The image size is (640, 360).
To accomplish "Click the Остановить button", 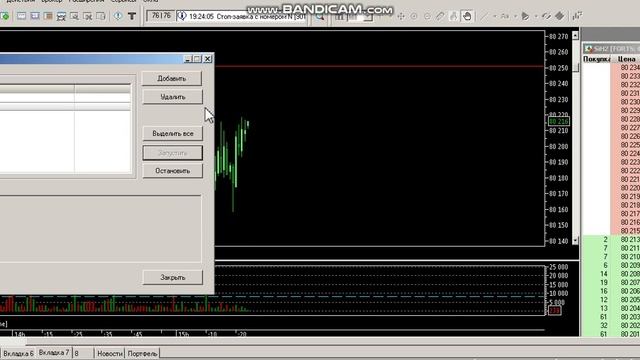I will (x=173, y=171).
